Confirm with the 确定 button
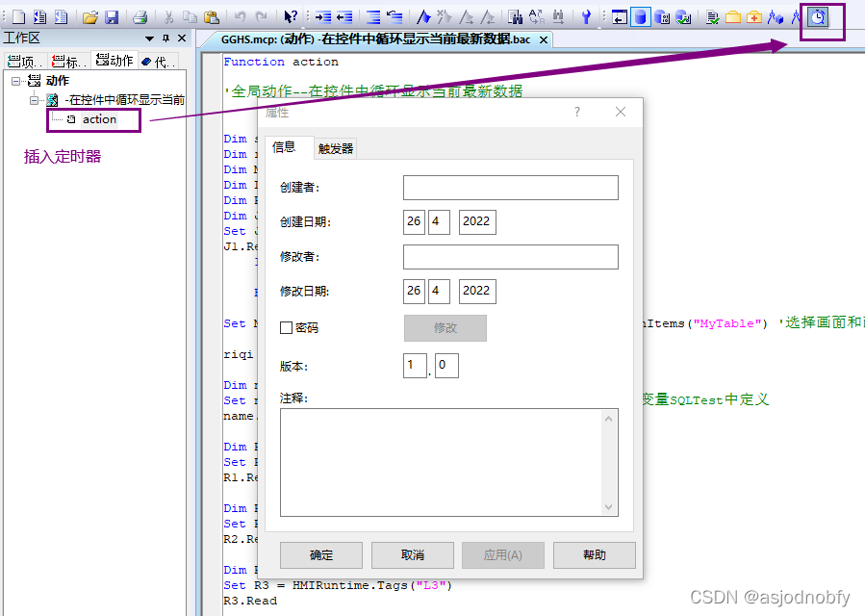This screenshot has height=616, width=865. coord(321,555)
